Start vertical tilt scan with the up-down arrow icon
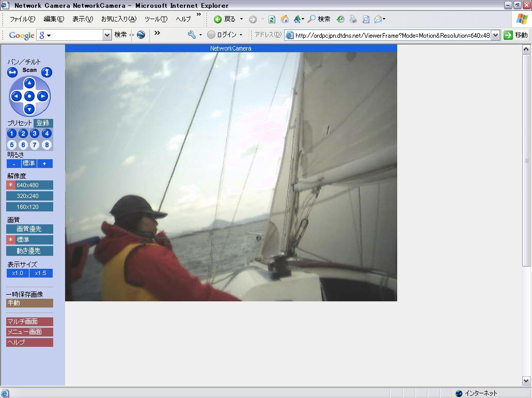Viewport: 532px width, 398px height. coord(47,72)
